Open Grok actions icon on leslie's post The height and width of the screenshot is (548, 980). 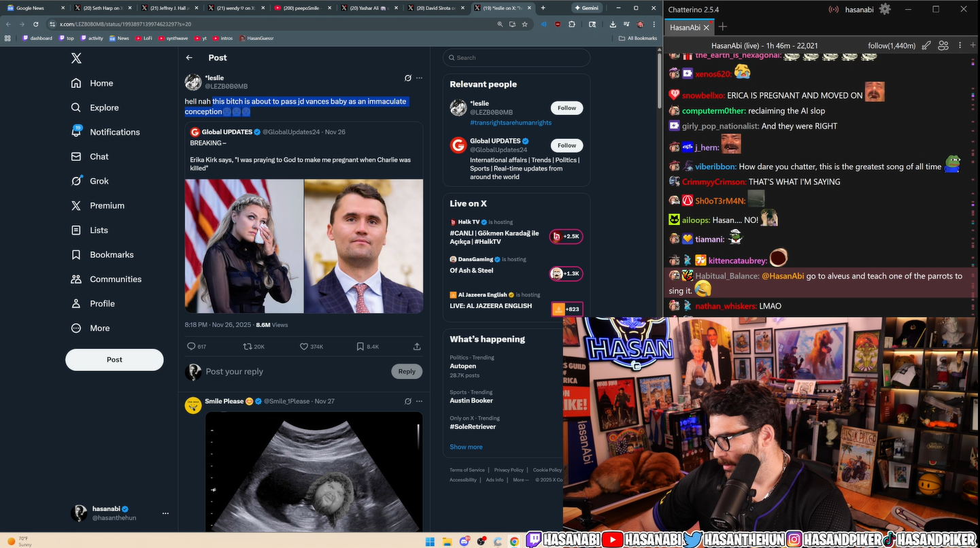coord(408,78)
